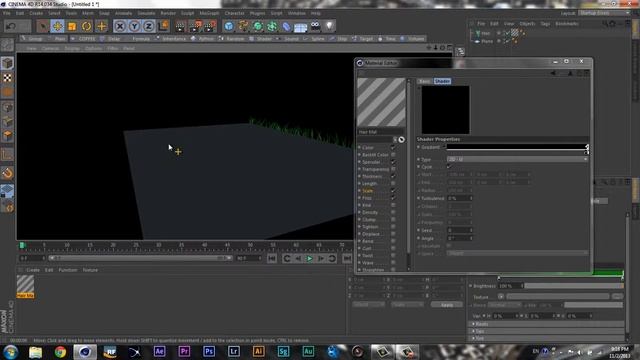
Task: Switch to the Shader tab
Action: (x=442, y=81)
